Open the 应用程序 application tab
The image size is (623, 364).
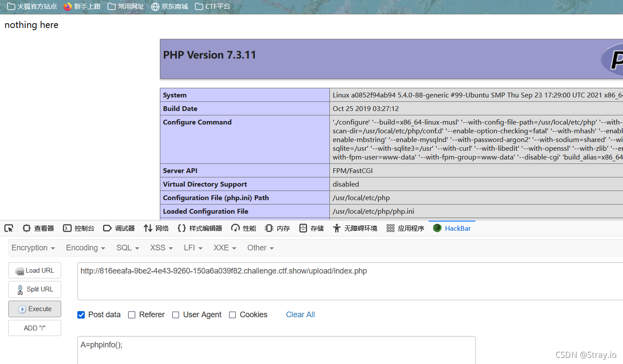[405, 228]
